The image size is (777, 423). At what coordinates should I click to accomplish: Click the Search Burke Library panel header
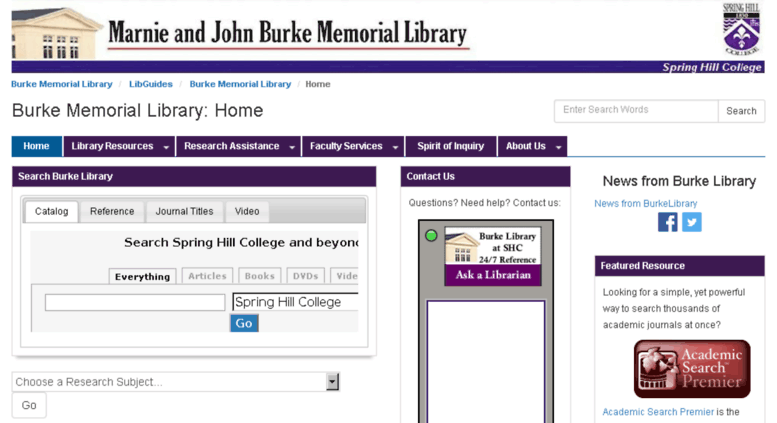[x=194, y=176]
